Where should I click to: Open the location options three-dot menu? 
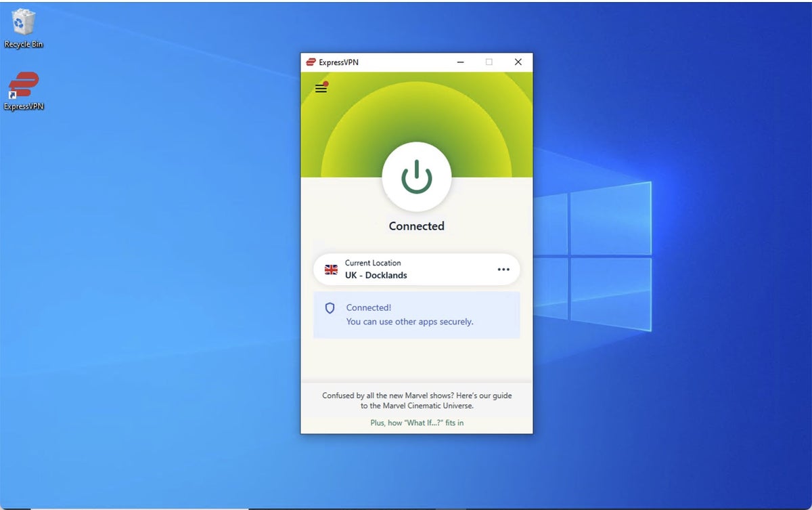503,270
